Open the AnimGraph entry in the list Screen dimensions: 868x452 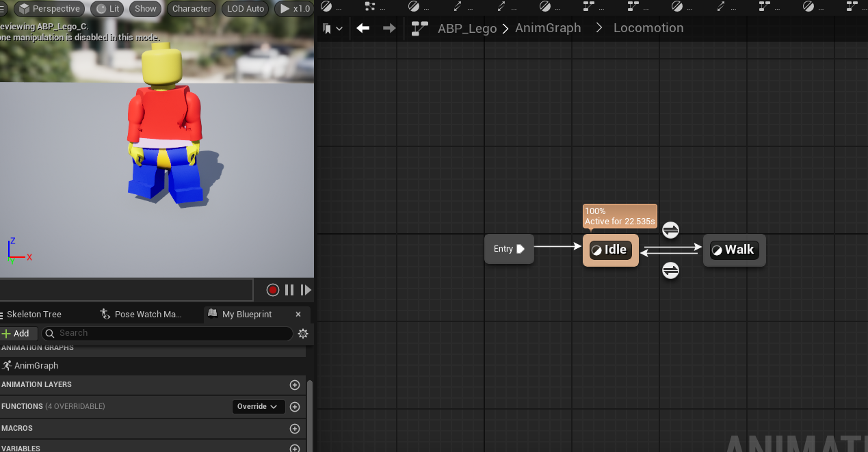point(36,366)
